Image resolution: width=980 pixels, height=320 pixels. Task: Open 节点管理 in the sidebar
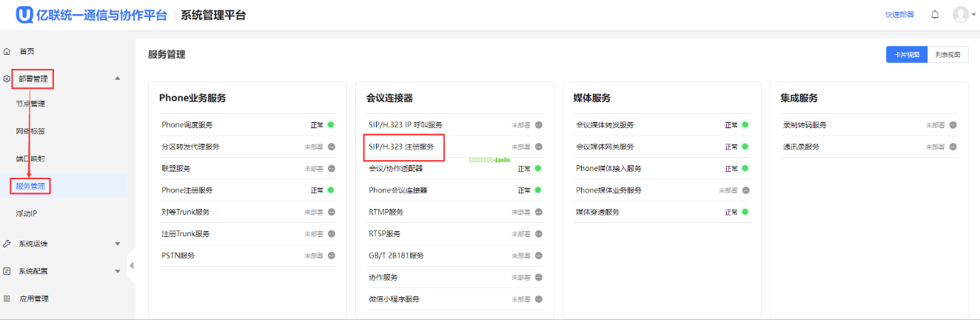click(x=30, y=104)
